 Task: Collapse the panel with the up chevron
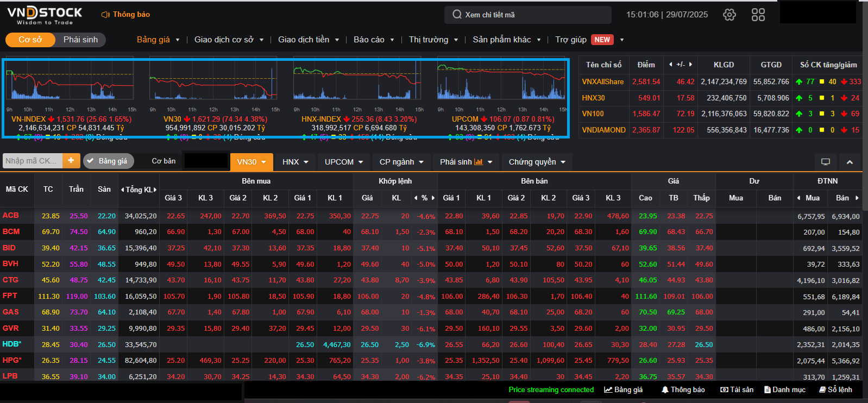point(850,162)
